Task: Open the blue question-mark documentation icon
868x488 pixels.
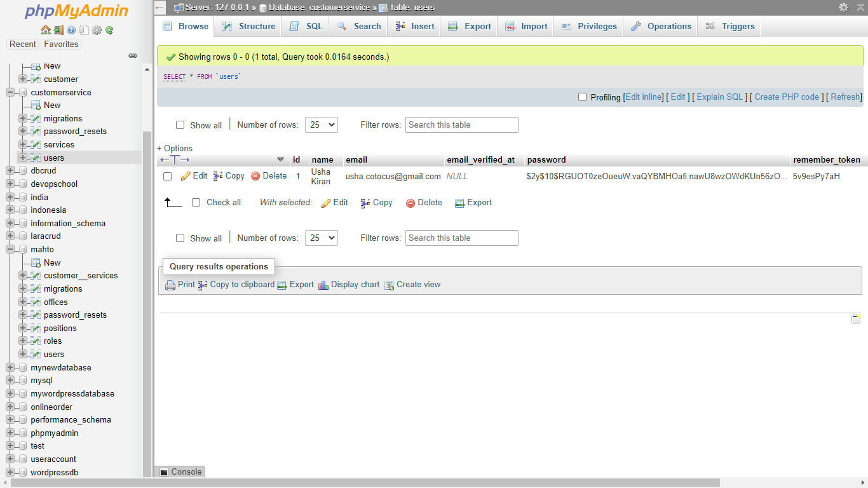Action: pyautogui.click(x=71, y=30)
